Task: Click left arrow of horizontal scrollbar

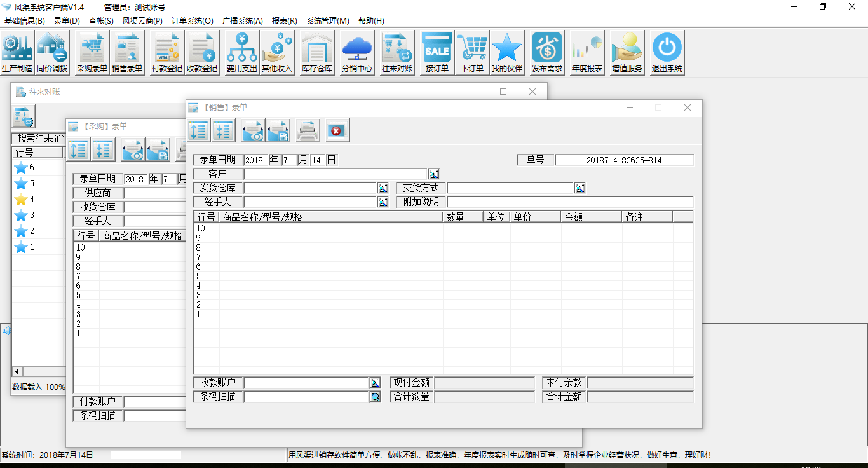Action: [17, 371]
